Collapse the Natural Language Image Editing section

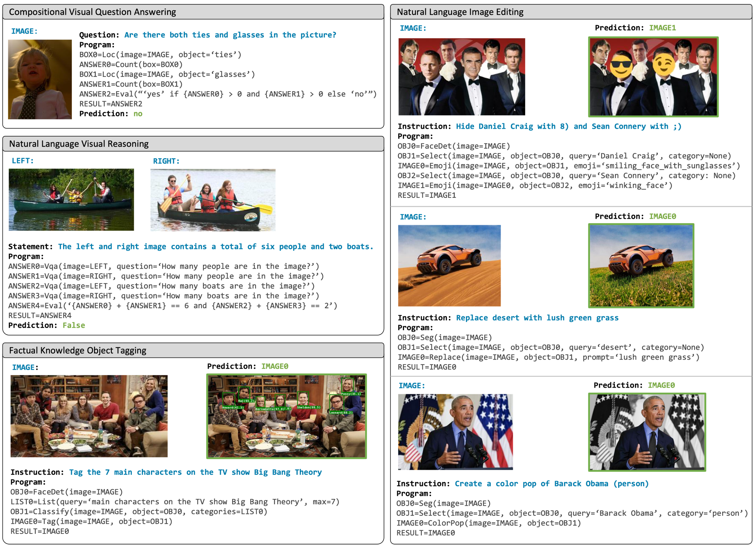click(460, 12)
